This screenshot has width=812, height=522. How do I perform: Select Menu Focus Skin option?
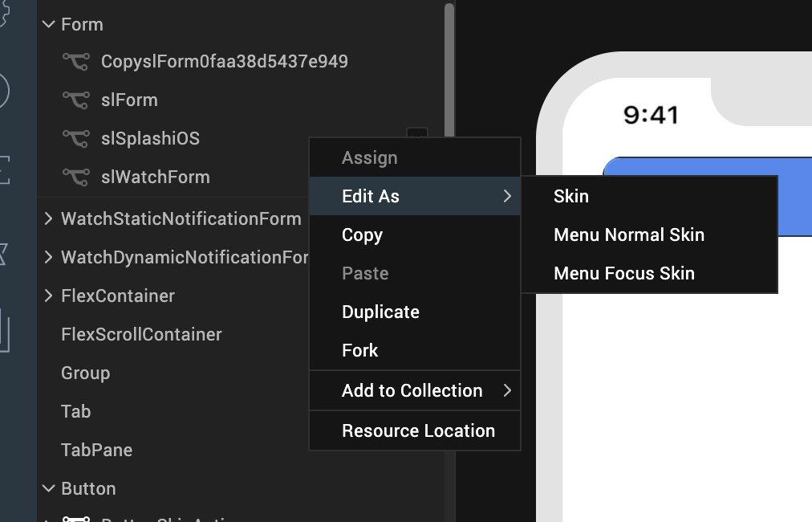click(x=624, y=274)
